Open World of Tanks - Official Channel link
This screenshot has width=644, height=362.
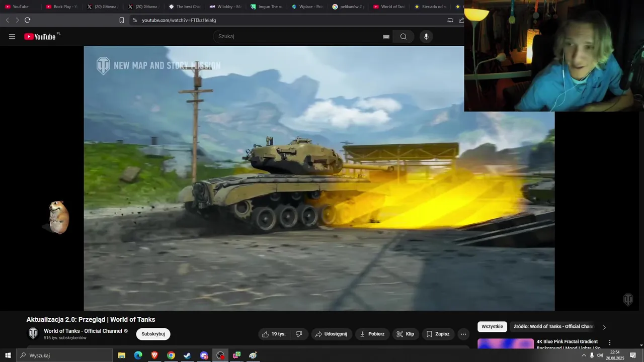click(83, 331)
